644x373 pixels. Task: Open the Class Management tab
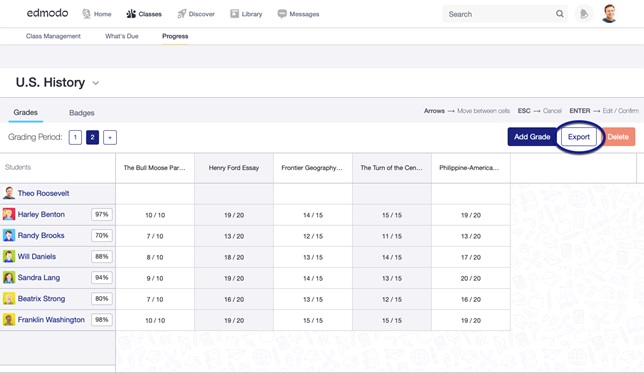(53, 36)
